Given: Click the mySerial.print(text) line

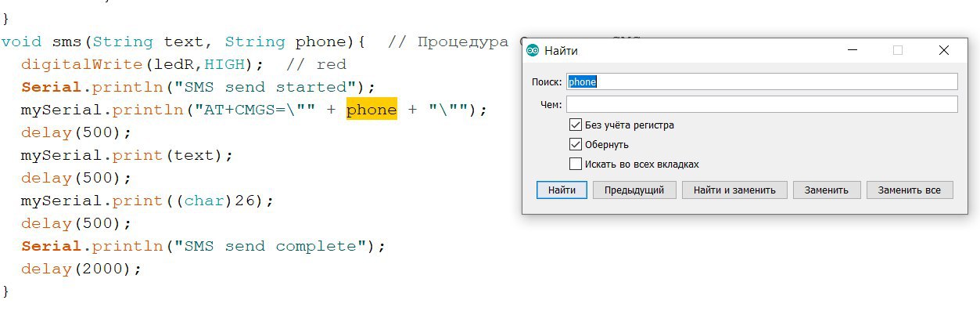Looking at the screenshot, I should click(127, 155).
